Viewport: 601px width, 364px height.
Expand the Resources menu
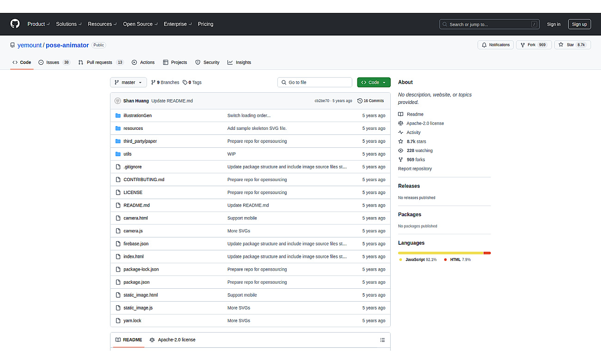point(102,24)
